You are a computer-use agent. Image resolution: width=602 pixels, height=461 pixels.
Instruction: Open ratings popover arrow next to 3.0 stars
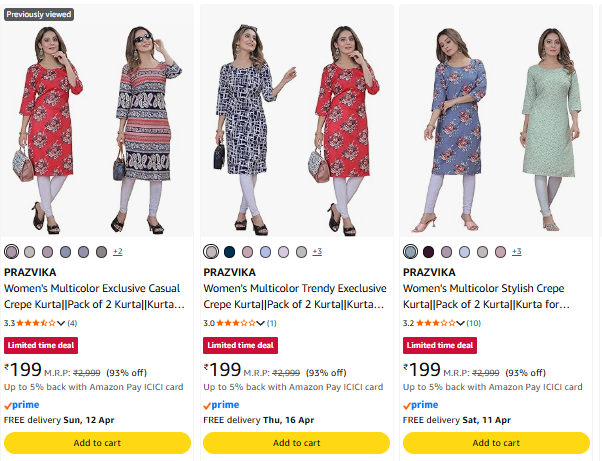coord(261,324)
